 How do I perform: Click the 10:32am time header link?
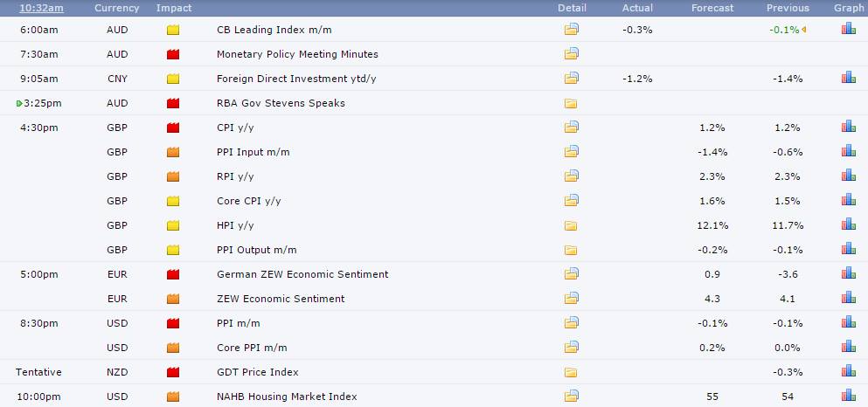[x=41, y=8]
